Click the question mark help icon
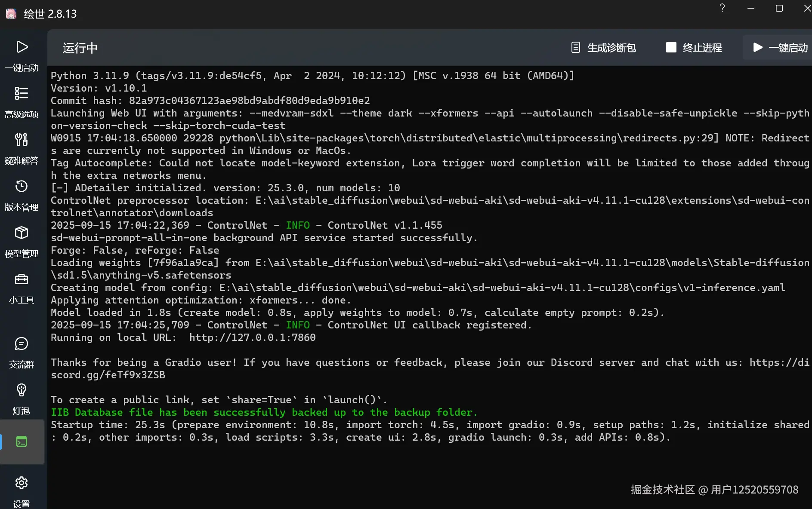The height and width of the screenshot is (509, 812). pyautogui.click(x=722, y=8)
